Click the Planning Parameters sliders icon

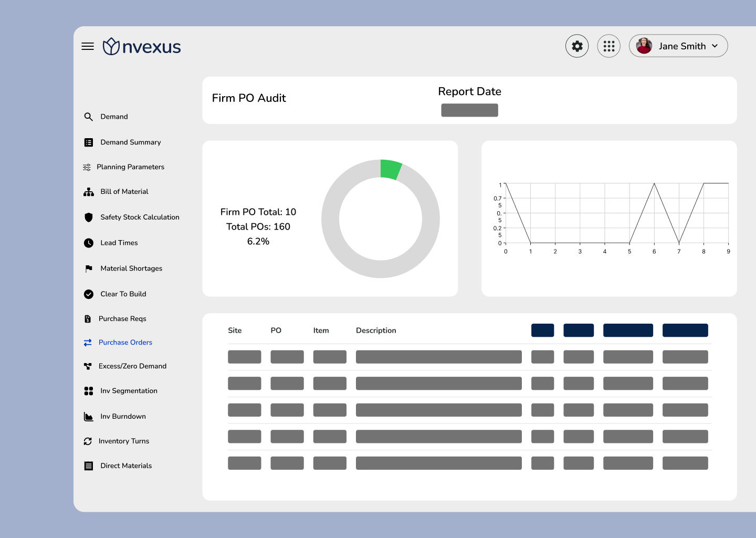pos(87,167)
